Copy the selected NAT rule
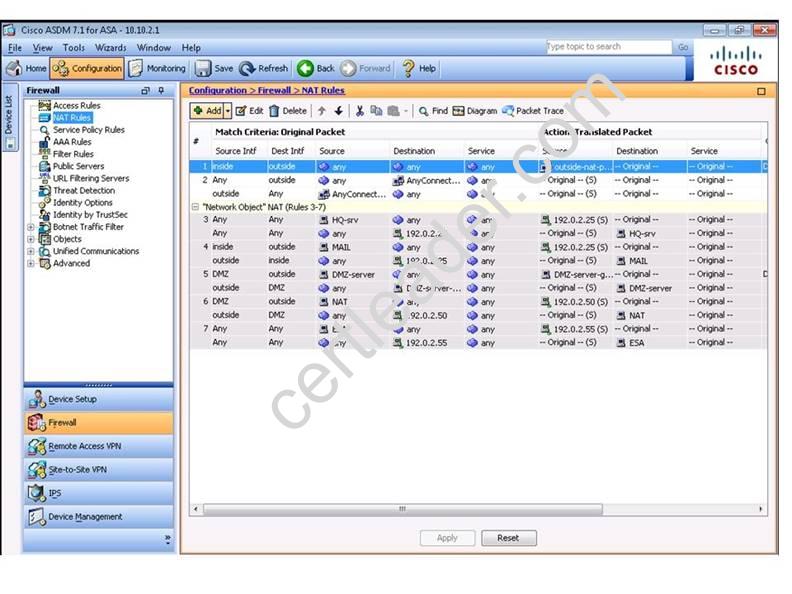This screenshot has width=792, height=594. [x=376, y=111]
